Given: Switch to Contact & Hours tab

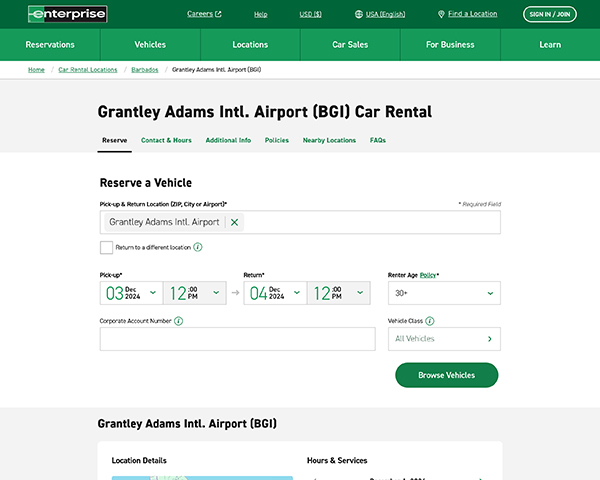Looking at the screenshot, I should [x=166, y=140].
